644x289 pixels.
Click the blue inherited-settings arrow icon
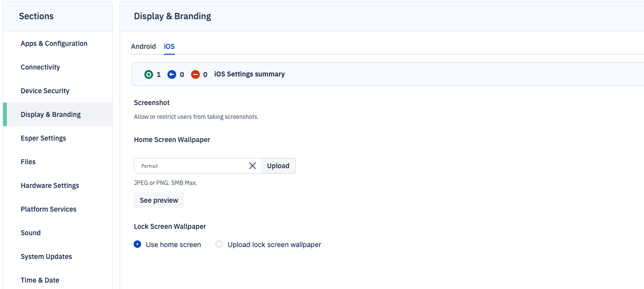(172, 74)
